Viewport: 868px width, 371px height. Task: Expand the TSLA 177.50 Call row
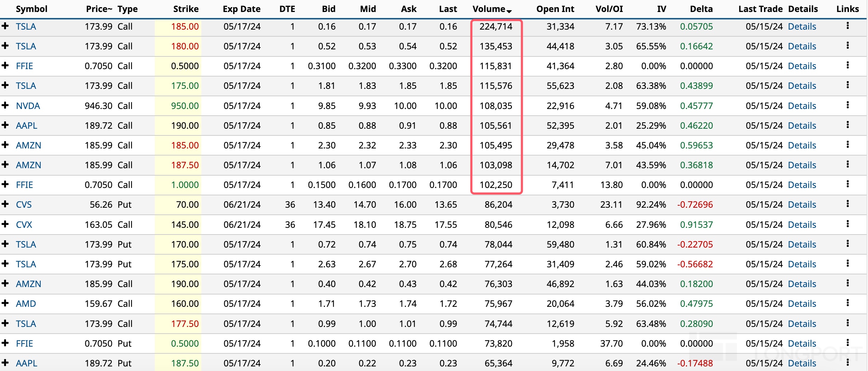click(5, 323)
